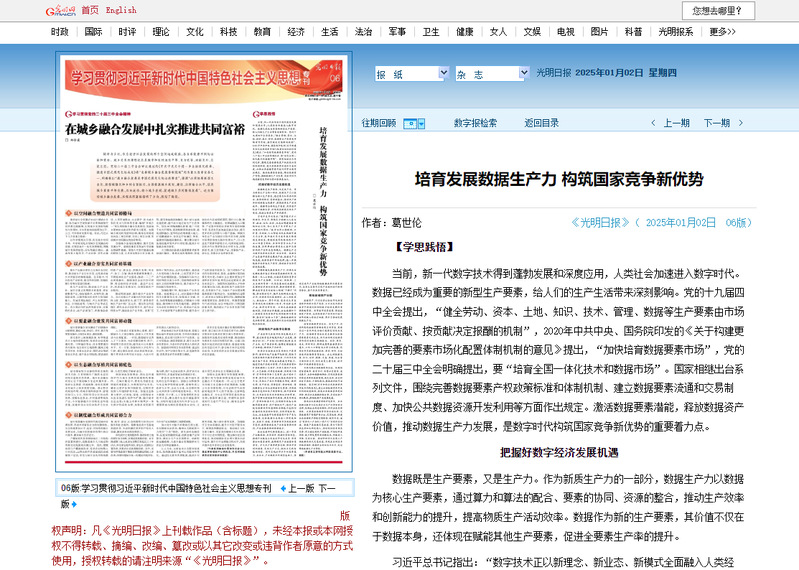Viewport: 799px width, 570px height.
Task: Open 更多>> in the navigation bar
Action: [x=722, y=31]
